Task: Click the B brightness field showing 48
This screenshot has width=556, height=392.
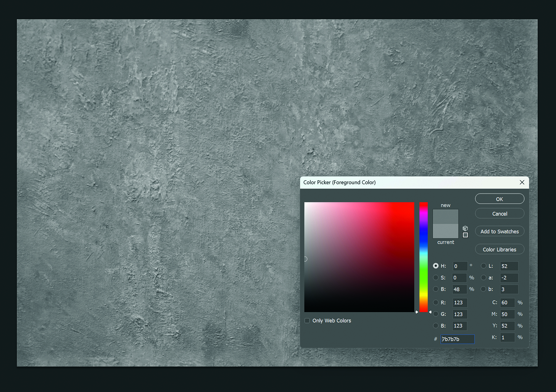Action: coord(459,289)
